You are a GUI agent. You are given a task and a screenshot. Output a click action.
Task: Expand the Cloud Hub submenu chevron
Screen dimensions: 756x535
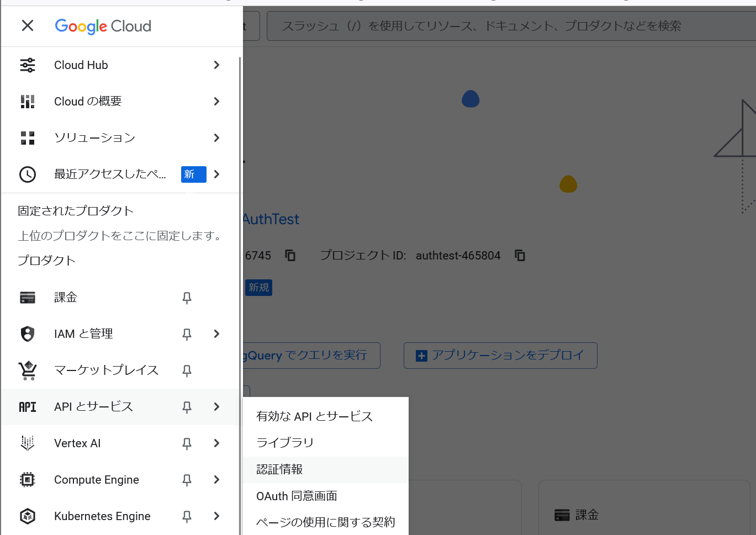click(x=216, y=65)
